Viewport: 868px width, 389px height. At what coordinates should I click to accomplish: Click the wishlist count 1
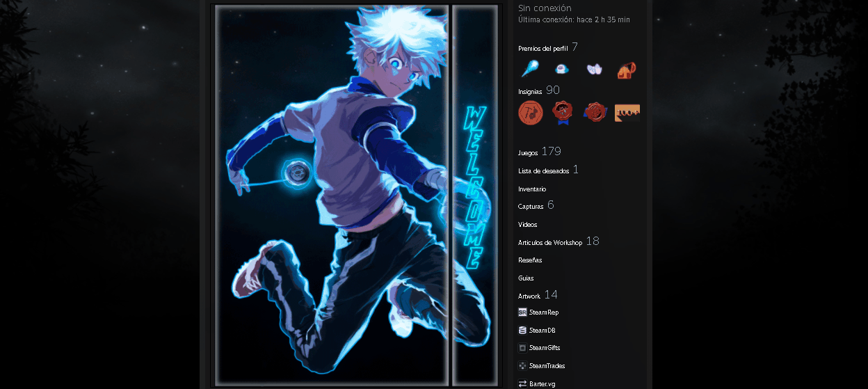pyautogui.click(x=576, y=169)
